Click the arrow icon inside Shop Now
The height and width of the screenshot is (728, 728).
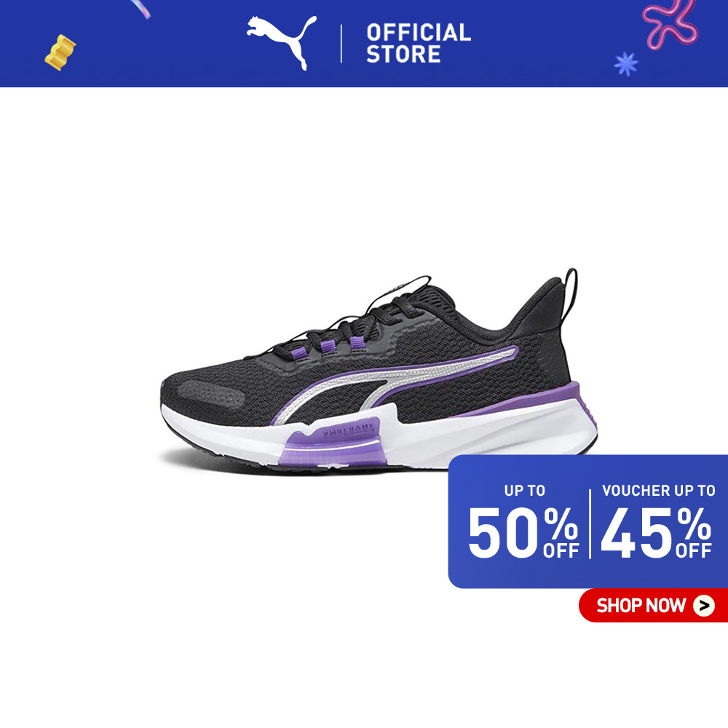click(704, 606)
